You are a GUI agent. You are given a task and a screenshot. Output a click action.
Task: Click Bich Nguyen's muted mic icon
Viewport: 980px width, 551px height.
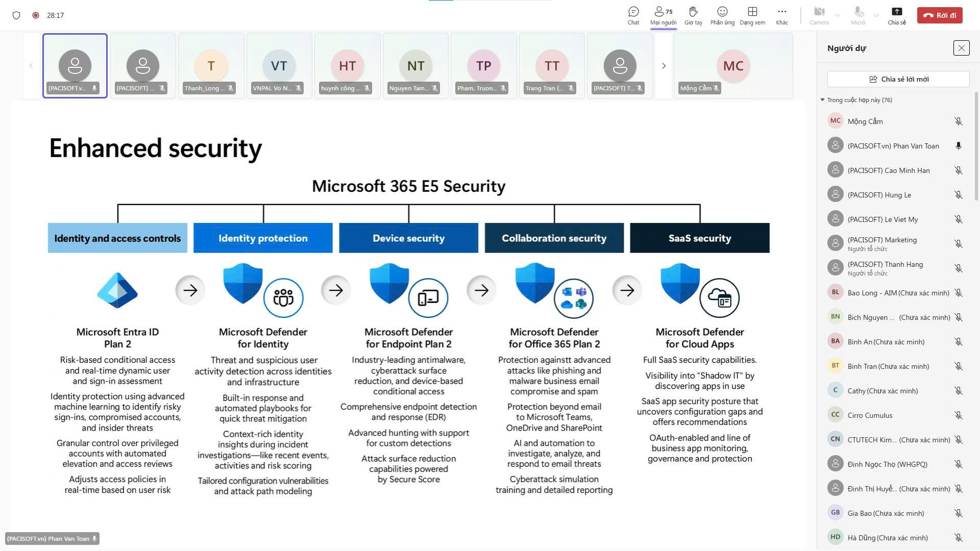click(x=958, y=317)
